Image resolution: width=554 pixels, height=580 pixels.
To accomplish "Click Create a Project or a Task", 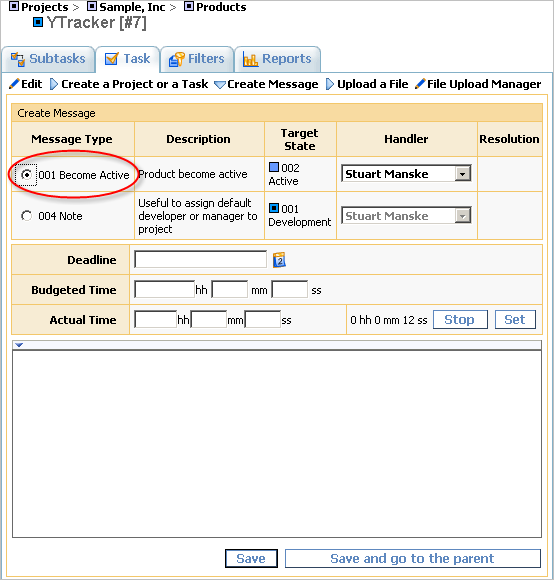I will (x=135, y=84).
